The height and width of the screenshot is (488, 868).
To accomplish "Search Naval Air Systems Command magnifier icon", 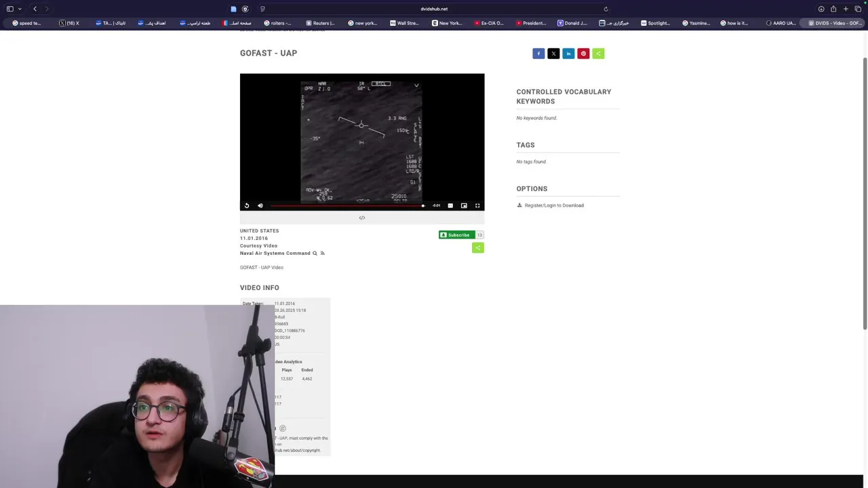I will [315, 253].
